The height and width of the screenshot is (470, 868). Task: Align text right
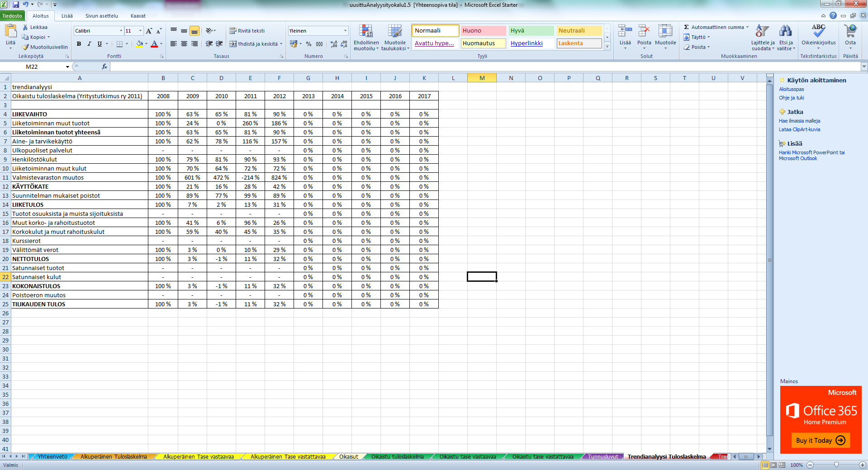click(x=194, y=44)
